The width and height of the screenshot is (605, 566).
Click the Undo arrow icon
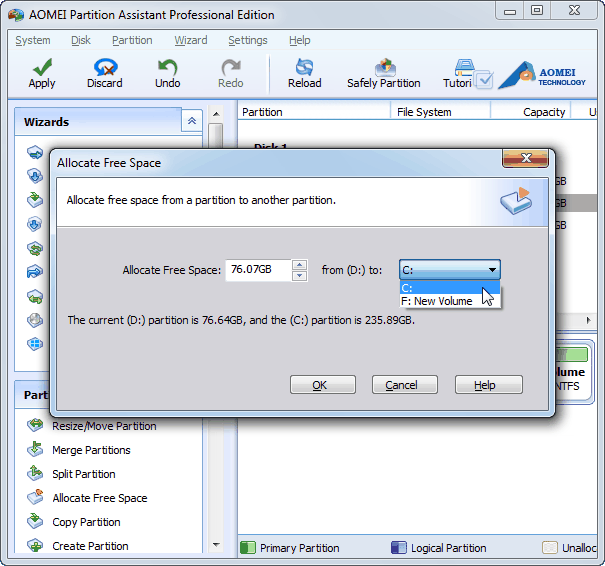(168, 68)
